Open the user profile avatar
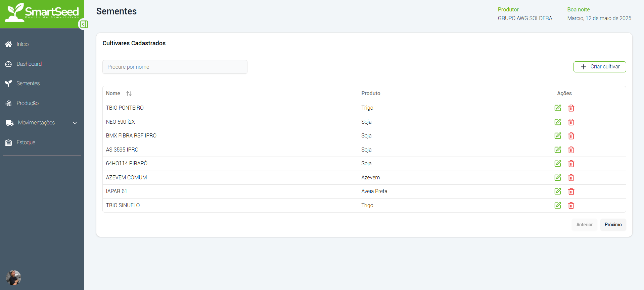The image size is (644, 290). click(13, 278)
